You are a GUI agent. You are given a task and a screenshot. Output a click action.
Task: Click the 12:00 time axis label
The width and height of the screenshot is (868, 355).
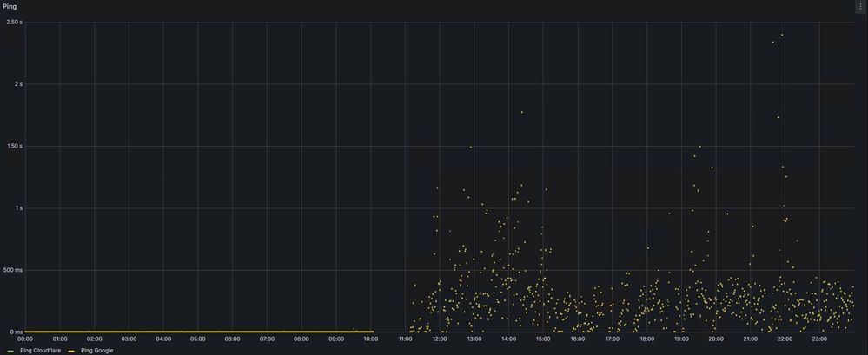tap(440, 339)
